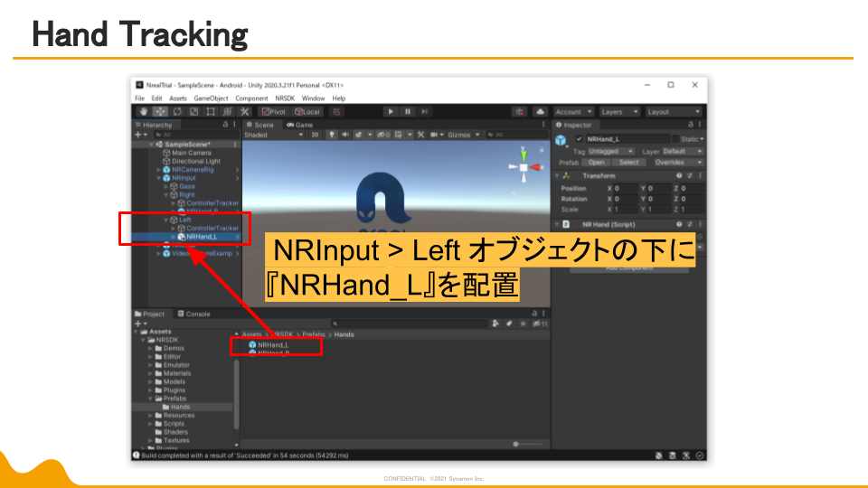
Task: Open the Assets menu
Action: (x=178, y=98)
